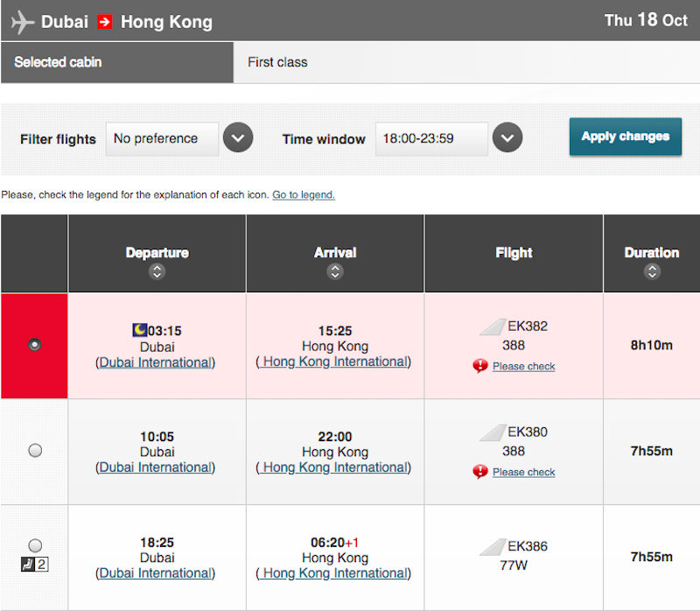This screenshot has width=700, height=611.
Task: Click the aircraft tail icon beside EK380
Action: 493,432
